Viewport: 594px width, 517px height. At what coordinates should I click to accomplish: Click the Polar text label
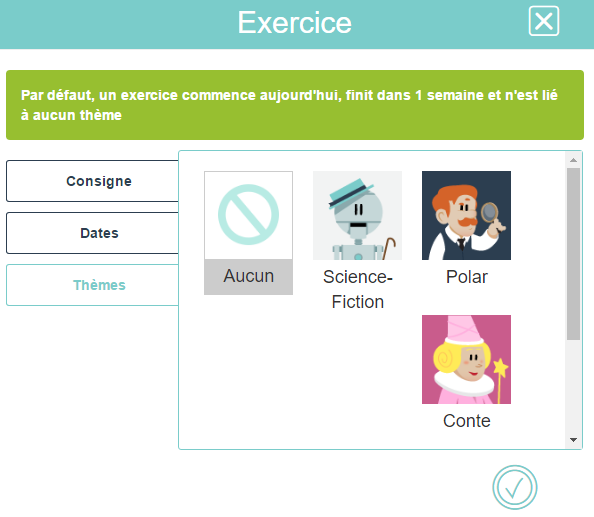[x=466, y=277]
